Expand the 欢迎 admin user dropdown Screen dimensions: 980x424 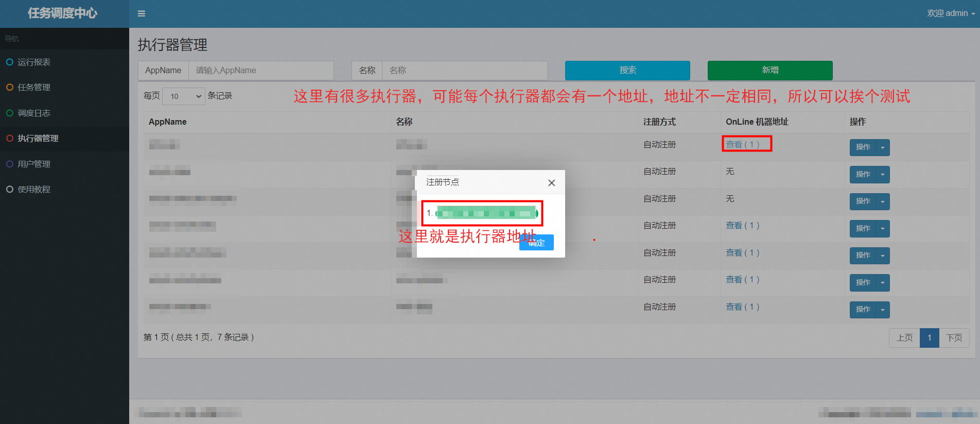tap(950, 13)
